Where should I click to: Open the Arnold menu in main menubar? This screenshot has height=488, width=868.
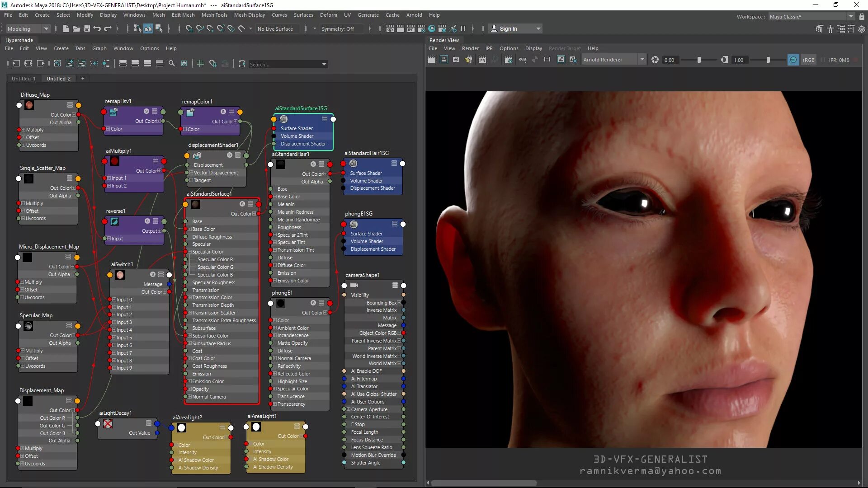click(414, 15)
